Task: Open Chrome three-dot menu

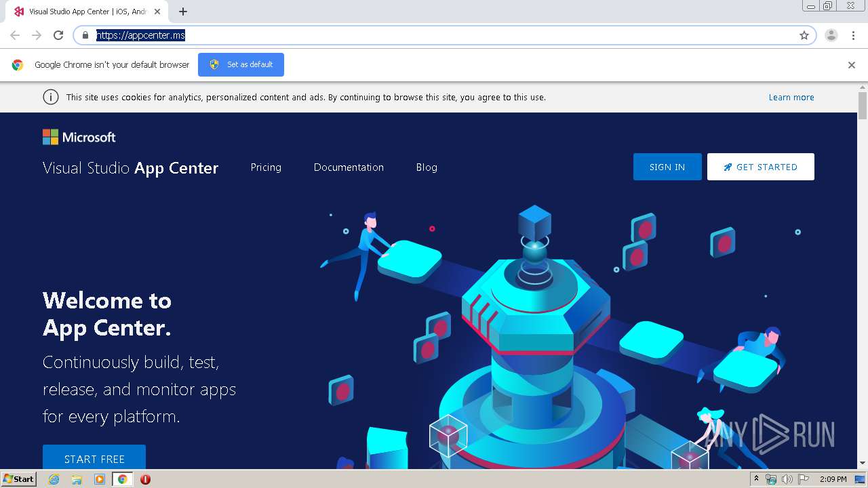Action: 853,35
